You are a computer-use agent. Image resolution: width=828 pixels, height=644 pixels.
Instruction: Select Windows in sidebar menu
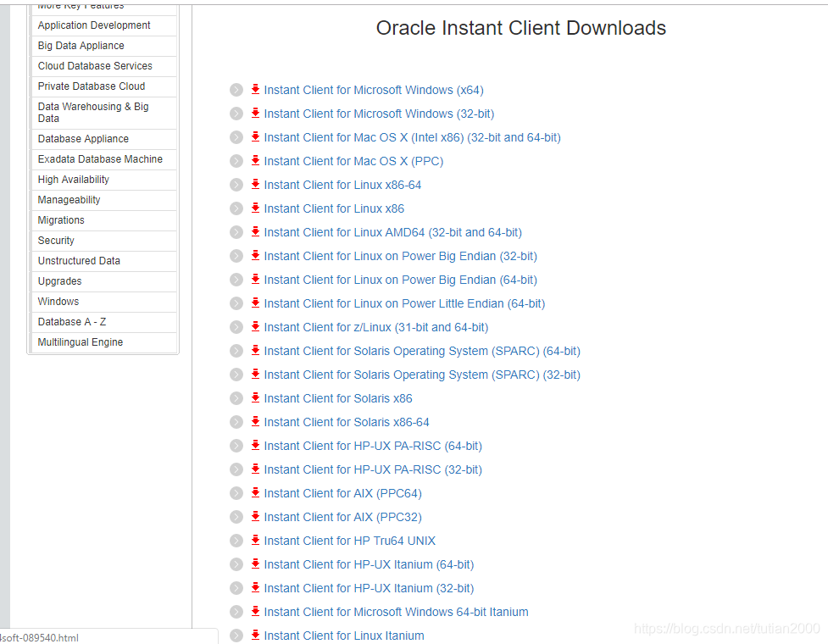104,302
